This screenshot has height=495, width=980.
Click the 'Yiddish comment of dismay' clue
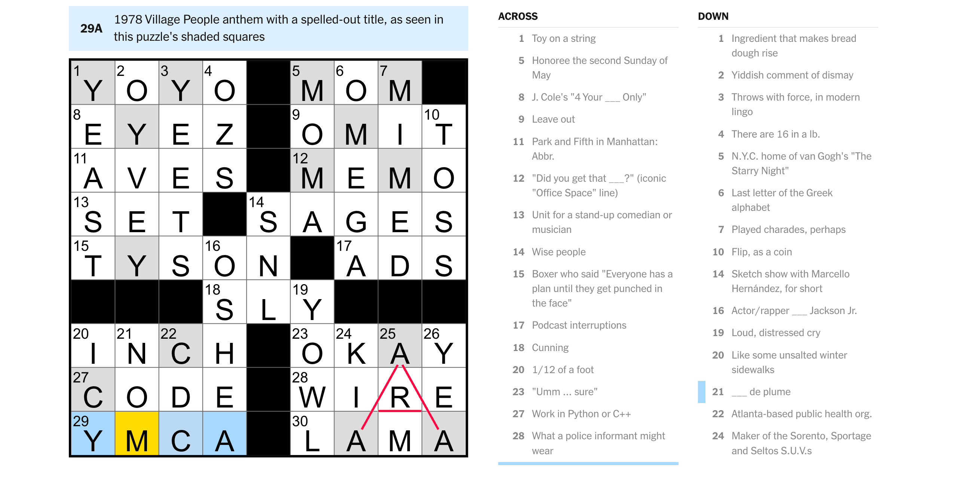[x=792, y=75]
